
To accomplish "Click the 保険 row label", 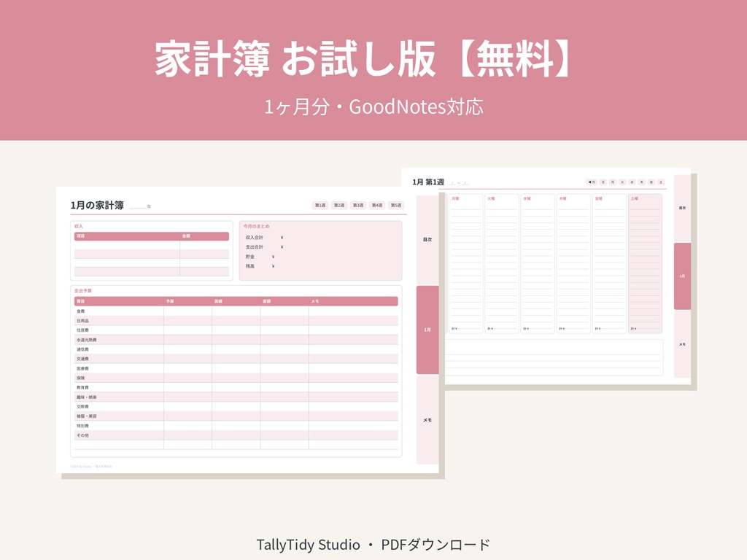I will [81, 378].
